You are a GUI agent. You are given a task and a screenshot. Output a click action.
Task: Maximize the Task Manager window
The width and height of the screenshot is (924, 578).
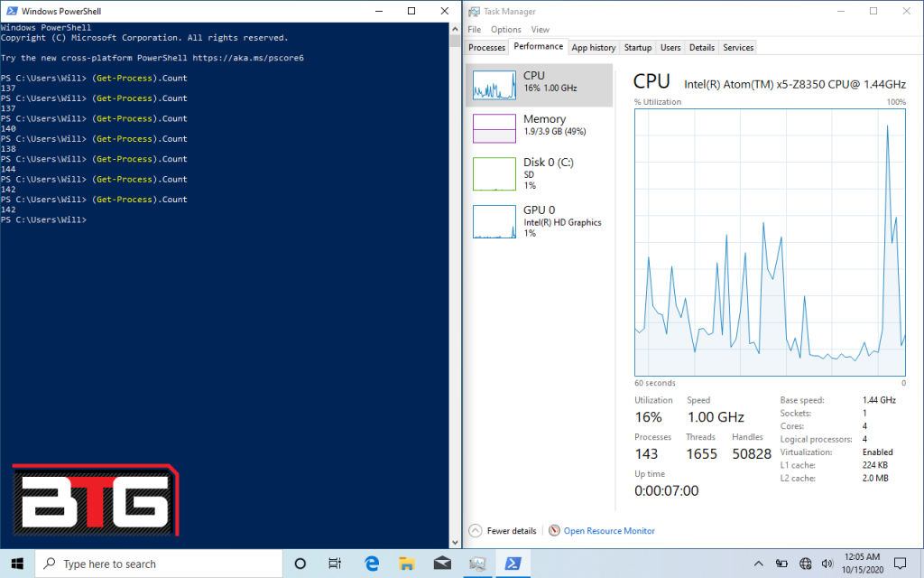point(873,11)
